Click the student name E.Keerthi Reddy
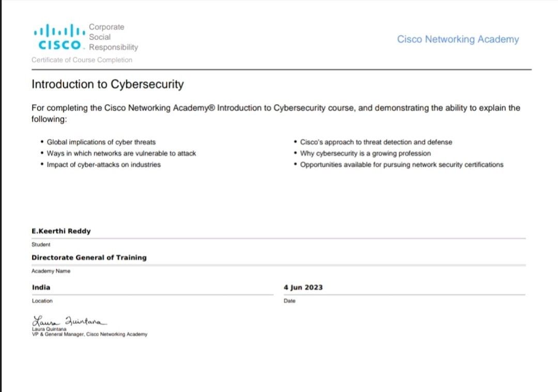The width and height of the screenshot is (558, 392). click(x=61, y=231)
